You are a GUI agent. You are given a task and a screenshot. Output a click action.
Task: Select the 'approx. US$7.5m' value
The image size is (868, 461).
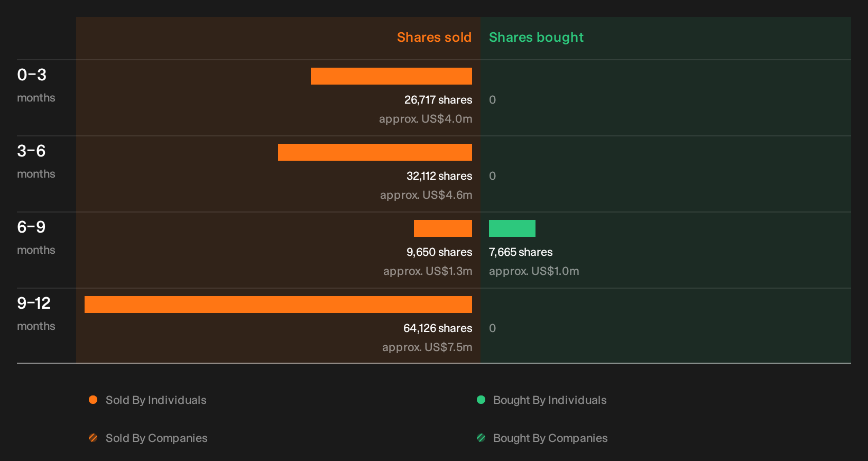427,347
